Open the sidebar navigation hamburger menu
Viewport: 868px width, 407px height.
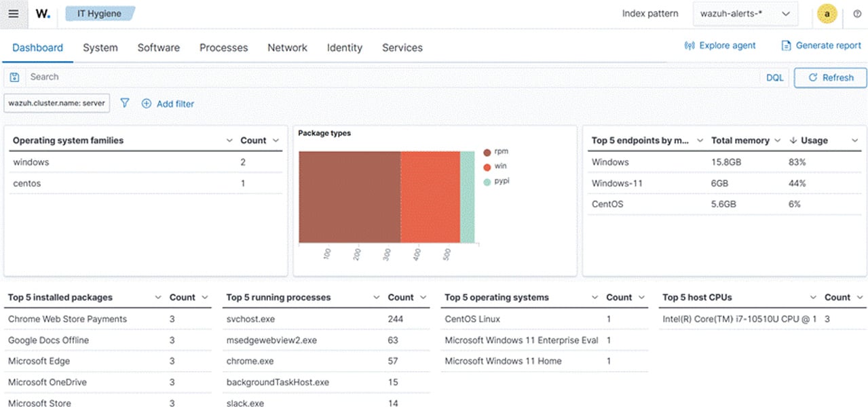coord(14,14)
